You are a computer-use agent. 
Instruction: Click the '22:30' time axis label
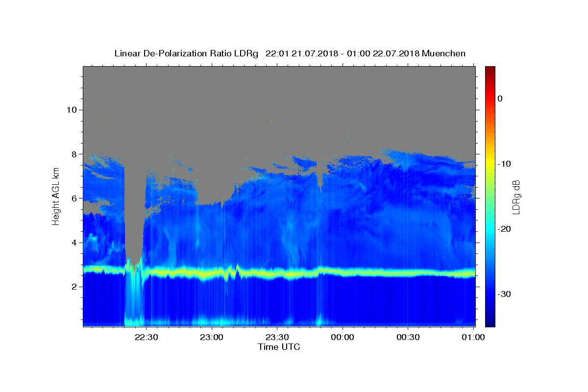tap(147, 337)
